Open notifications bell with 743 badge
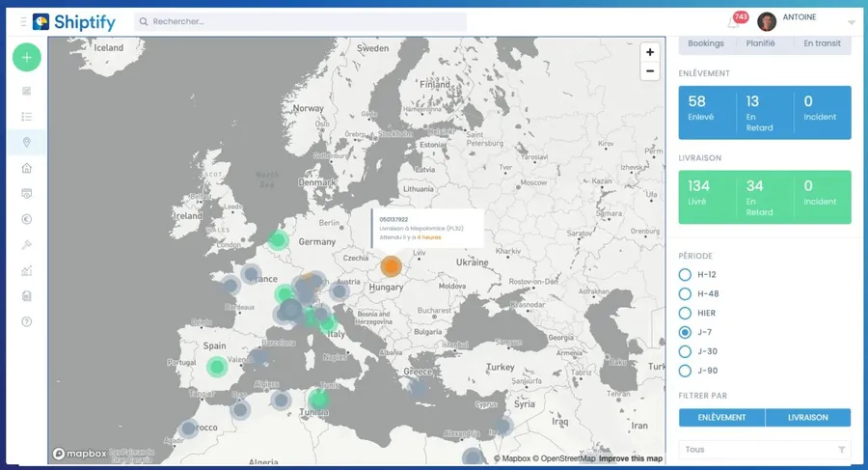Image resolution: width=868 pixels, height=470 pixels. coord(734,22)
